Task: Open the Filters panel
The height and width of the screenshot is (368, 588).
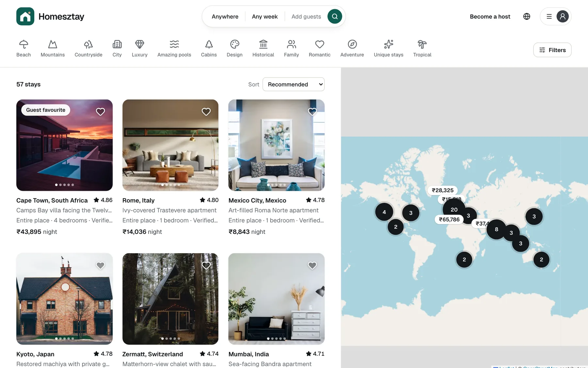Action: pos(552,50)
